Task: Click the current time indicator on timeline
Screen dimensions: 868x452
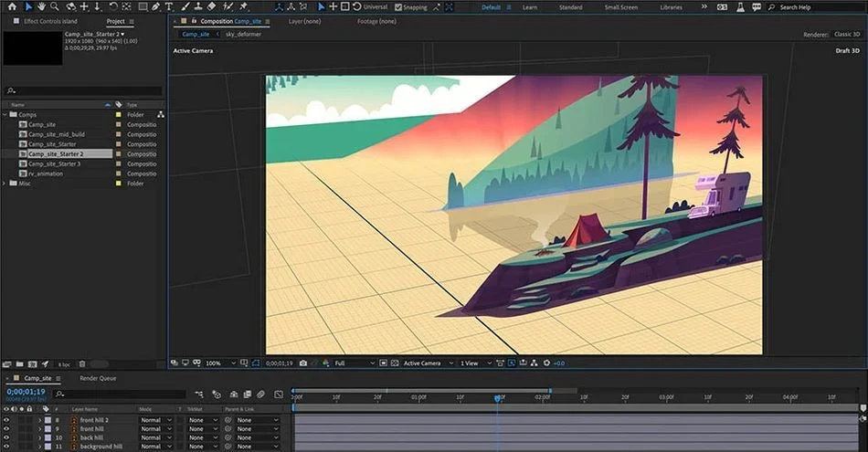Action: click(497, 398)
